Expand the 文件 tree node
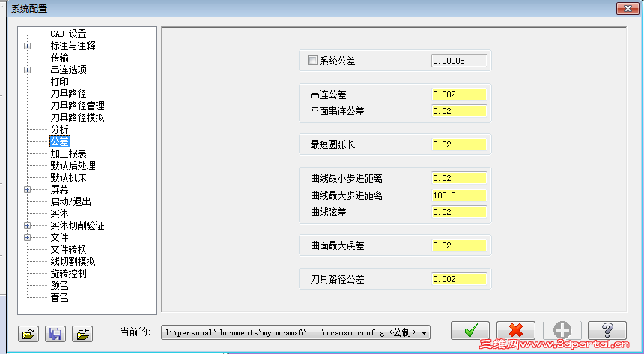This screenshot has width=644, height=354. (27, 237)
